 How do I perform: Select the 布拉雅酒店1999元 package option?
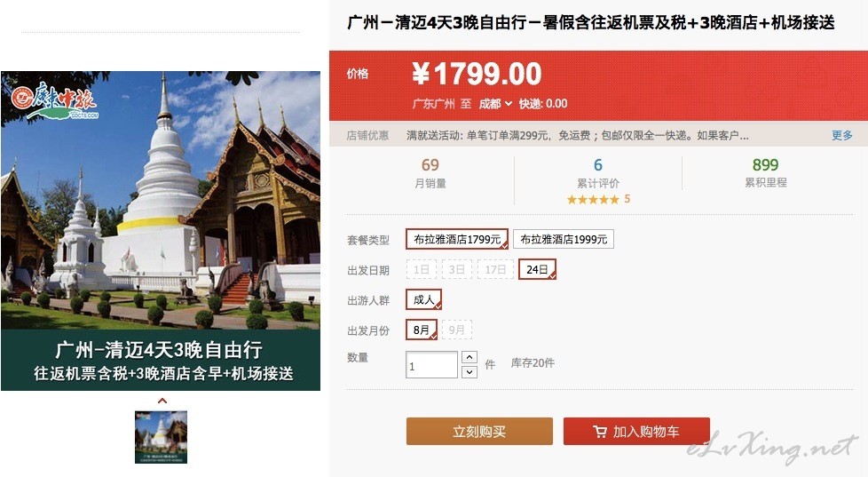[x=564, y=239]
